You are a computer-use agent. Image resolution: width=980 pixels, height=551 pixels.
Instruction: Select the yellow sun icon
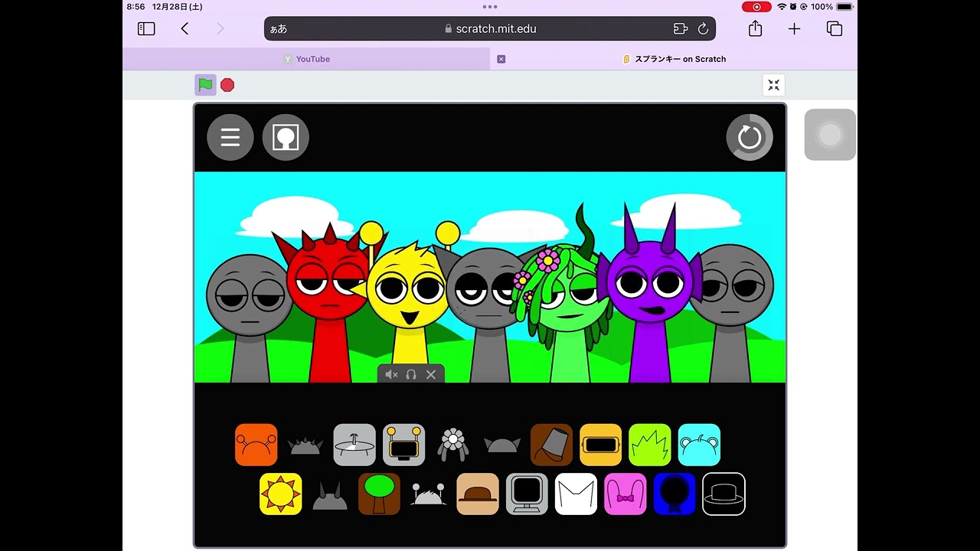[x=281, y=494]
